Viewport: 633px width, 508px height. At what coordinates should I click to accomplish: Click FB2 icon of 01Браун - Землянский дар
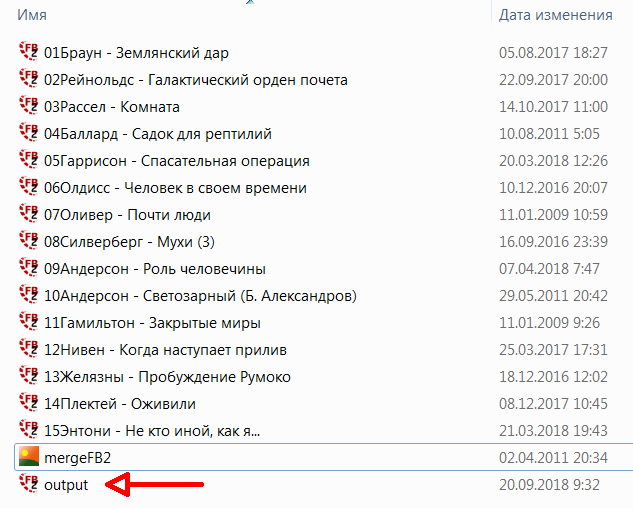click(29, 51)
